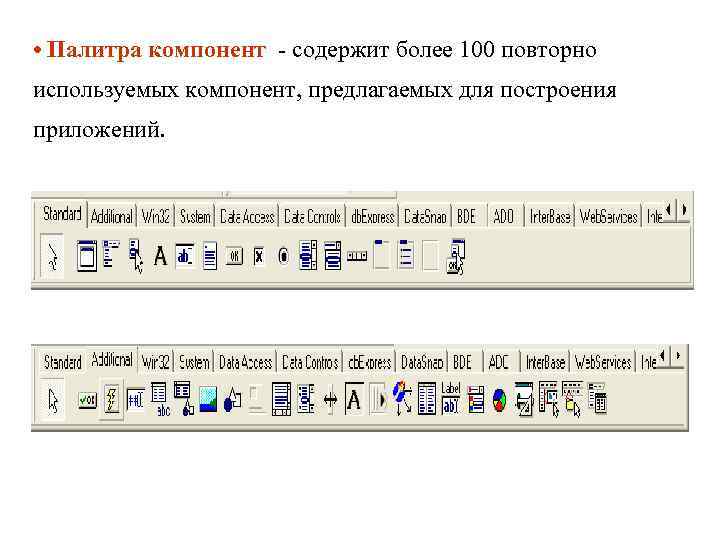
Task: Select the Memo component icon
Action: click(210, 256)
